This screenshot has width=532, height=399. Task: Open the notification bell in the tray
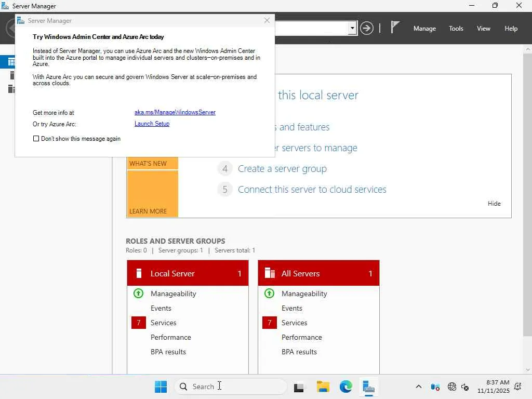pyautogui.click(x=518, y=387)
